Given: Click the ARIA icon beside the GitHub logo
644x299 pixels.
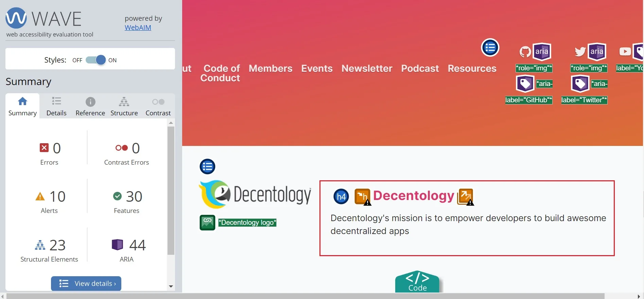Looking at the screenshot, I should (542, 51).
